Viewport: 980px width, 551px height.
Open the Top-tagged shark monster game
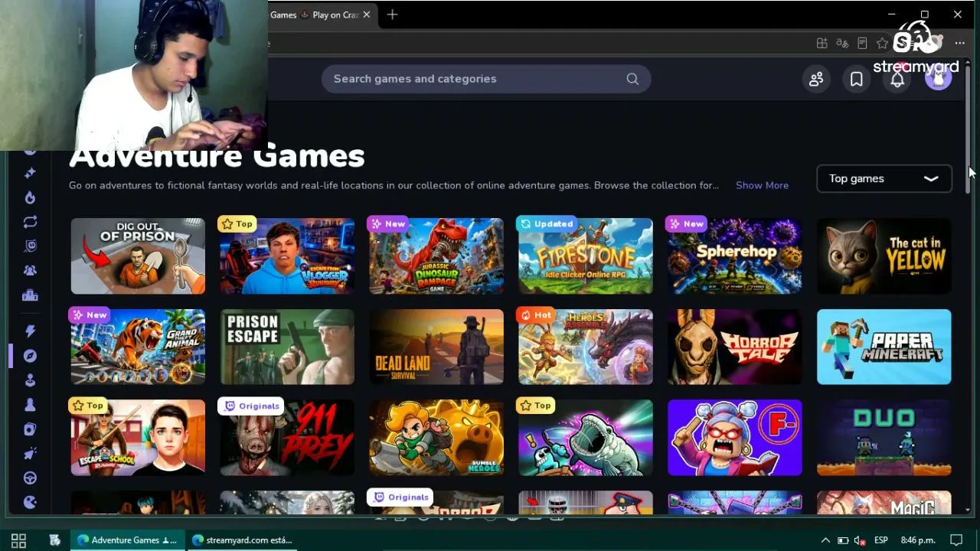(586, 438)
